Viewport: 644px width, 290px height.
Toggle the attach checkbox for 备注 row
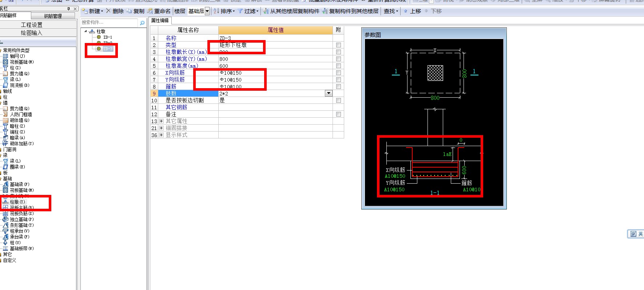[x=338, y=114]
